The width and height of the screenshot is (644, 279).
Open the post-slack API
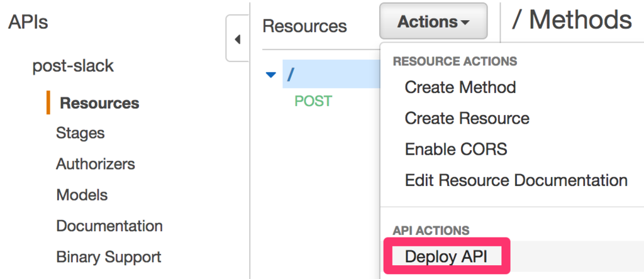(x=73, y=65)
